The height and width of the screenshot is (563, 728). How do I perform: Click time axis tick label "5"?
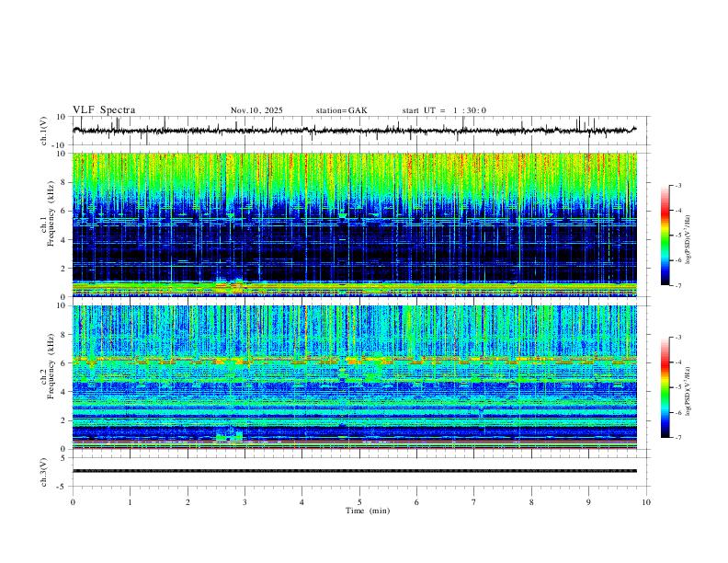point(359,502)
